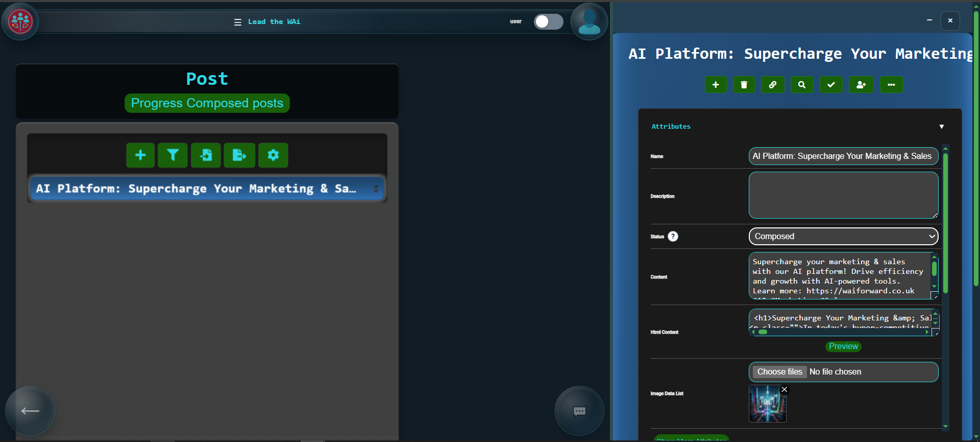Click the Progress Composed posts button
Viewport: 980px width, 442px height.
(x=207, y=103)
